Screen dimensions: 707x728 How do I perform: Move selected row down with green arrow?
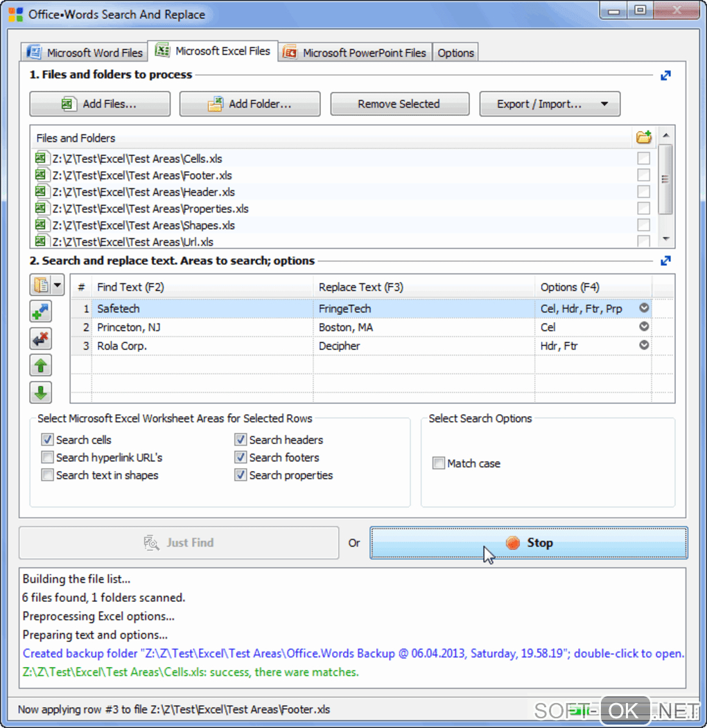pyautogui.click(x=41, y=392)
